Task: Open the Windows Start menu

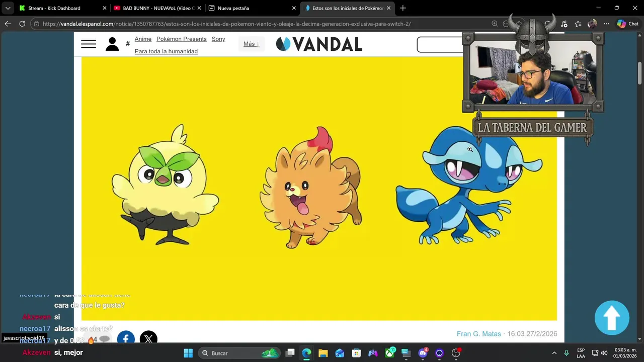Action: click(188, 353)
